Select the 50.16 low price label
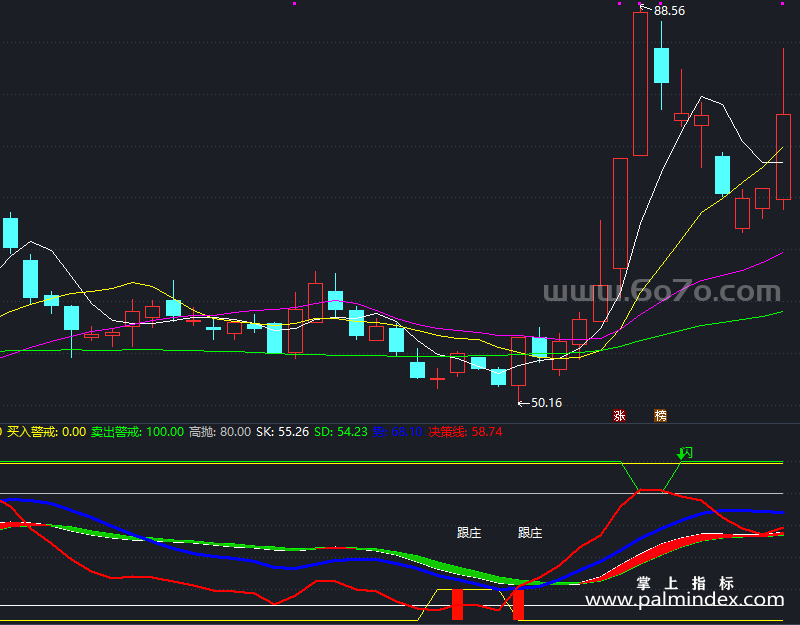This screenshot has width=800, height=625. click(546, 403)
